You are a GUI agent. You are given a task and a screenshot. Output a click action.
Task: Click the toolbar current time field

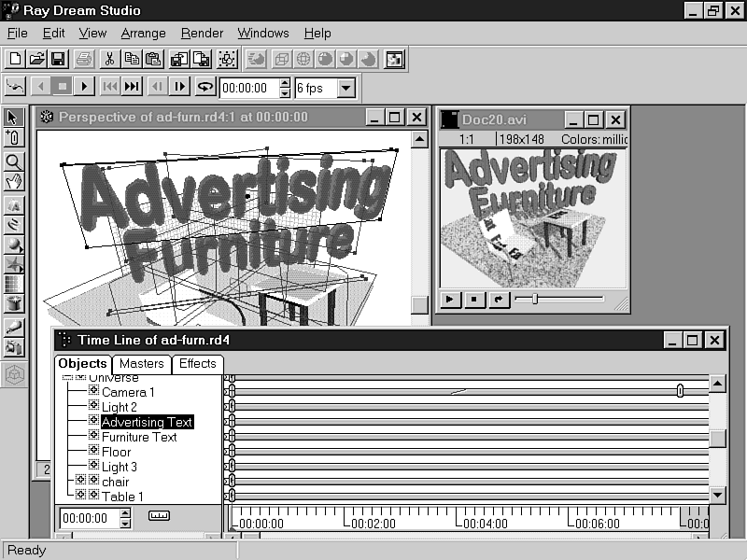point(248,89)
